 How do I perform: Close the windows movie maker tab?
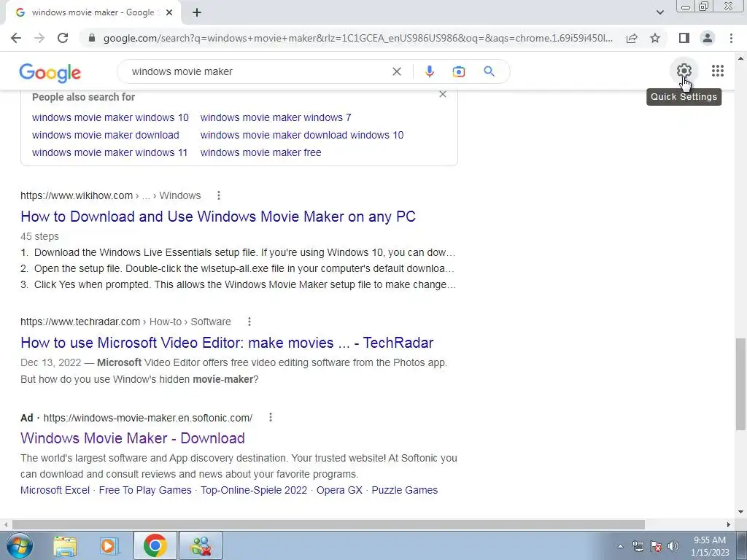click(169, 12)
